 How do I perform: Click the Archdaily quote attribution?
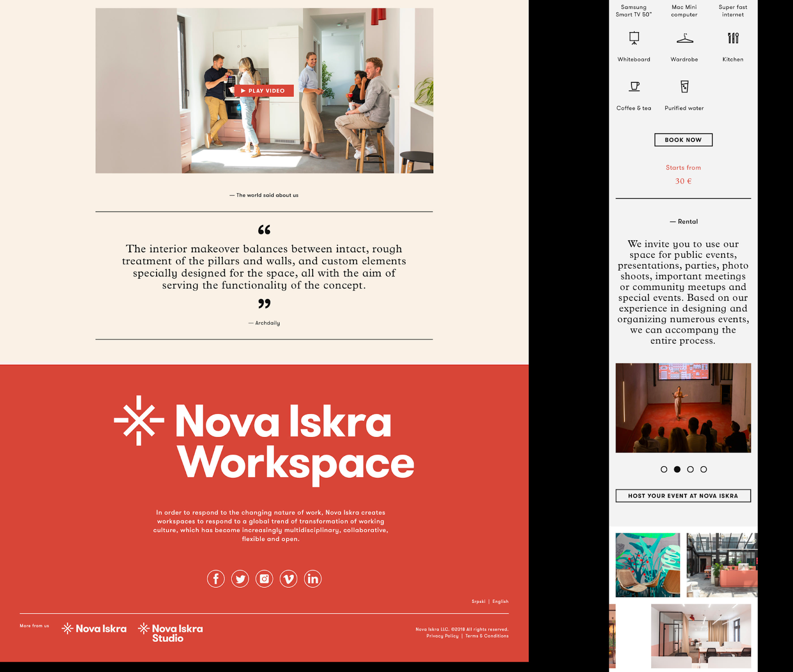[264, 323]
